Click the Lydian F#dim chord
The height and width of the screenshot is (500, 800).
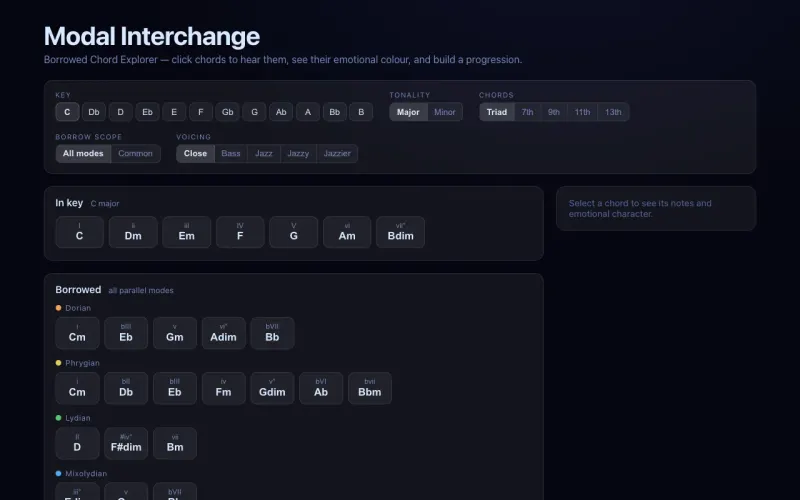pos(126,443)
